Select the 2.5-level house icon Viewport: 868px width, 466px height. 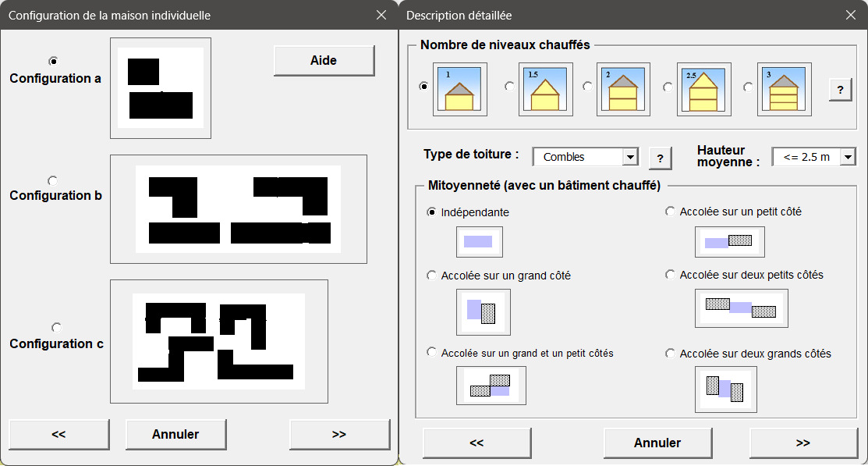703,89
